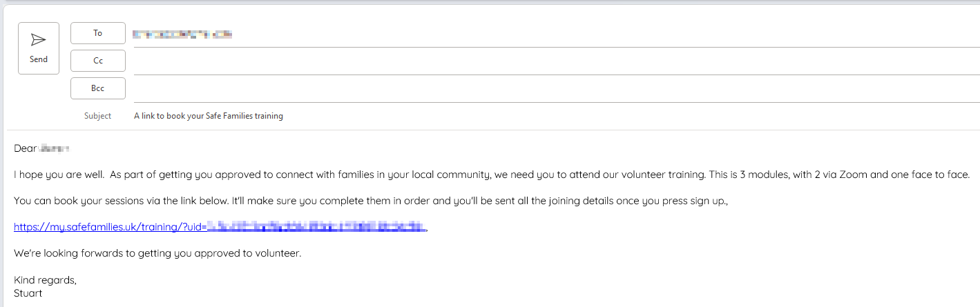Click the Stuart signature
The image size is (980, 307).
pyautogui.click(x=28, y=293)
